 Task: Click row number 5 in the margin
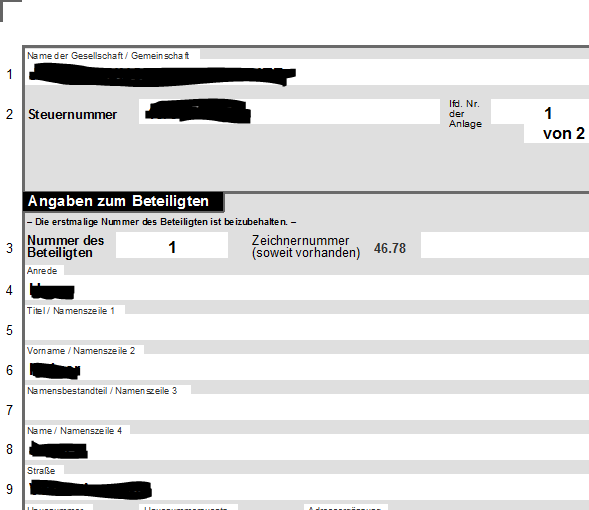pos(9,330)
